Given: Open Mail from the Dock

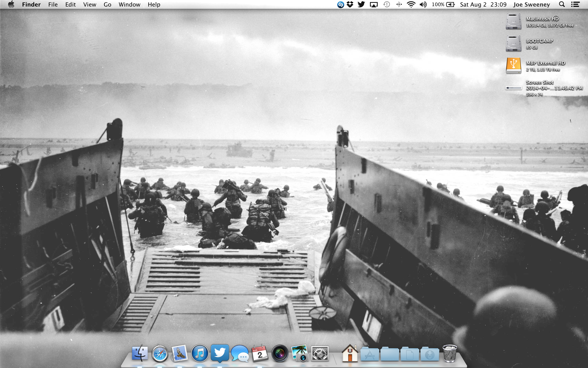Looking at the screenshot, I should tap(179, 354).
